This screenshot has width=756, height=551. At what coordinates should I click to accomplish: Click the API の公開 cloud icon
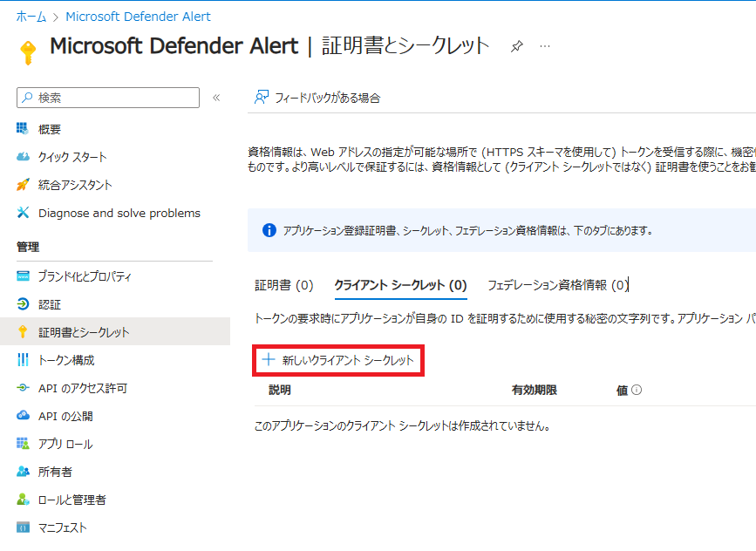[23, 416]
